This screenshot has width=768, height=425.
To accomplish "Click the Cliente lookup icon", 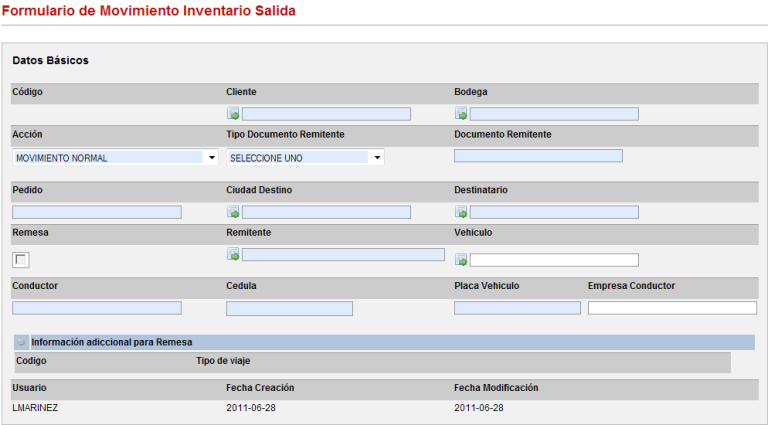I will [233, 114].
